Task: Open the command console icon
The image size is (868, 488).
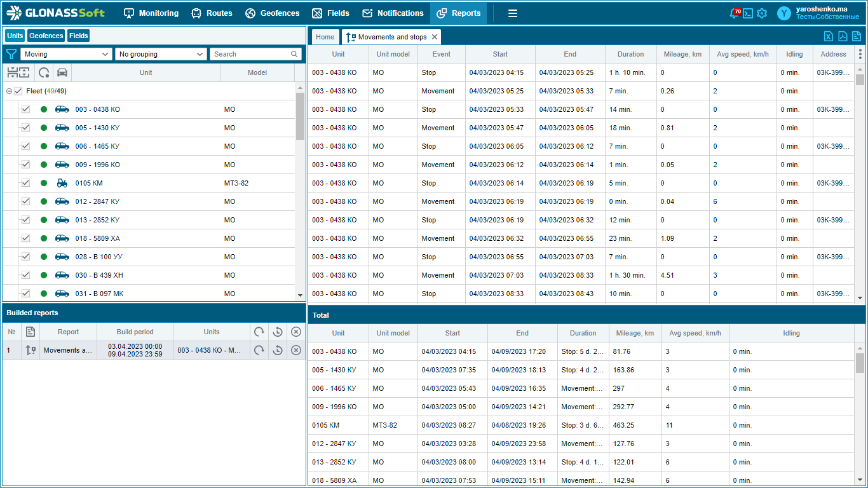Action: 748,13
